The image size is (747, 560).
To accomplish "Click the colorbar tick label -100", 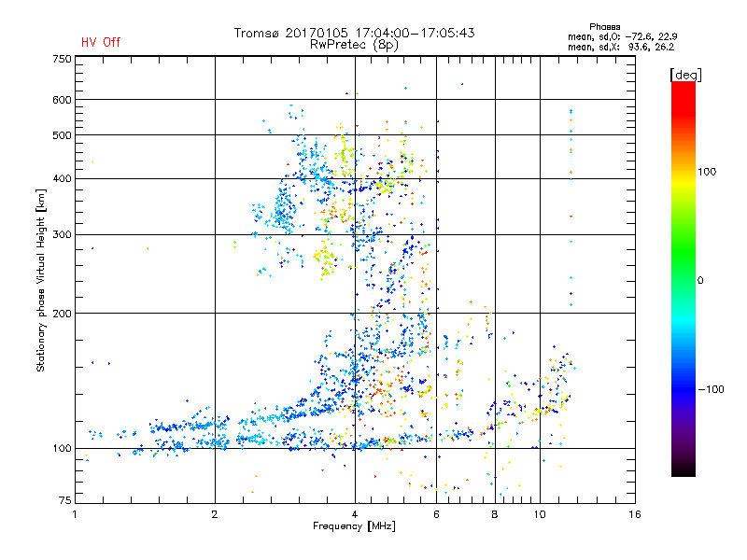I will (711, 389).
